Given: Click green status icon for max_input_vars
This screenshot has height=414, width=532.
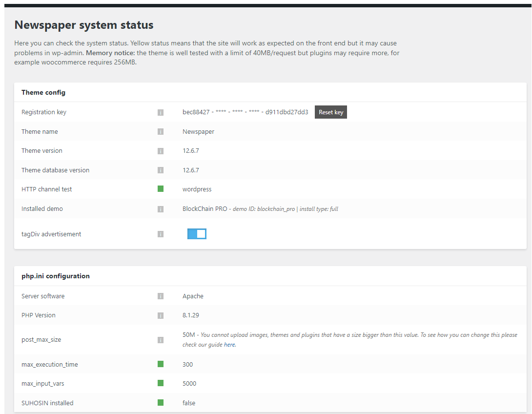Looking at the screenshot, I should tap(161, 383).
